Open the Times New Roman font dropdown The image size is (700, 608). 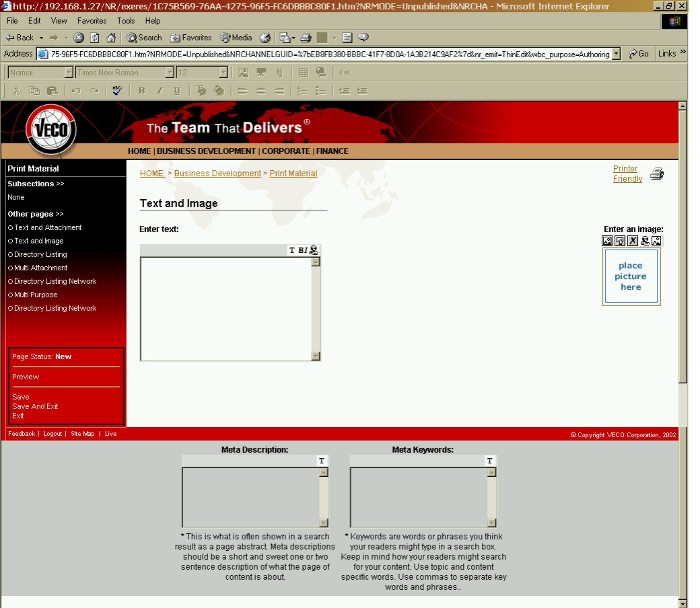[x=170, y=73]
